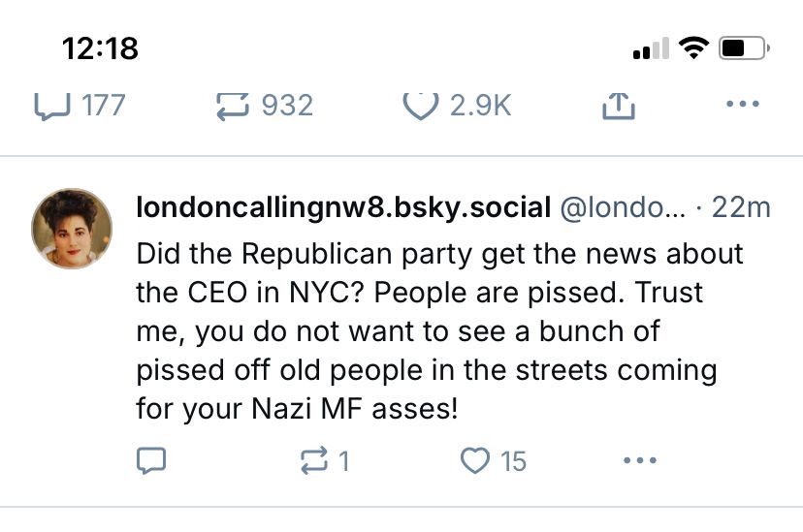Image resolution: width=803 pixels, height=532 pixels.
Task: Open the 22m timestamp of the post
Action: pos(741,206)
